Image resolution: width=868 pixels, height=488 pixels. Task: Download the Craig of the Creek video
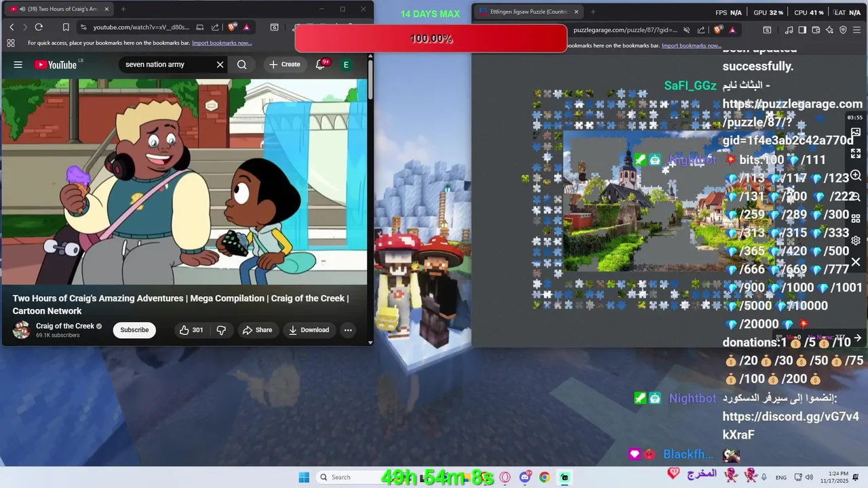coord(309,330)
